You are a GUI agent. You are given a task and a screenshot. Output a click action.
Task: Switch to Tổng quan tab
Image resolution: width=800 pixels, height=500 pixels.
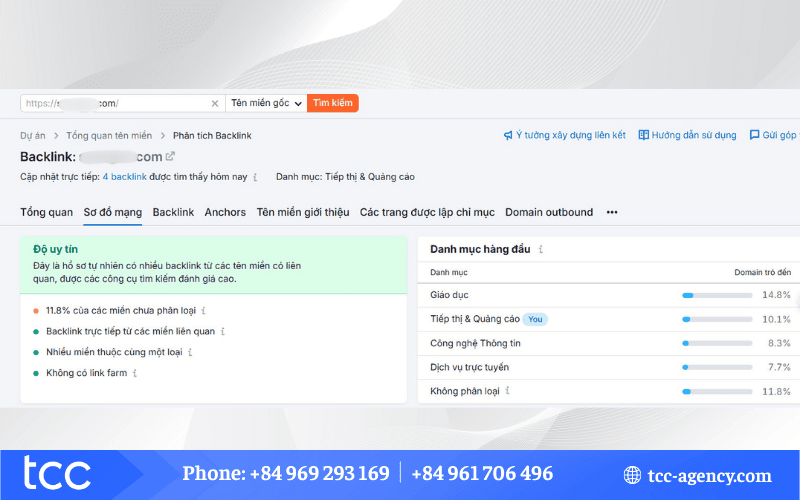46,212
